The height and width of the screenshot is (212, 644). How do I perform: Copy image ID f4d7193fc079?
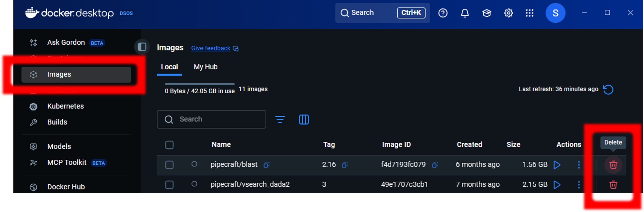tap(435, 165)
